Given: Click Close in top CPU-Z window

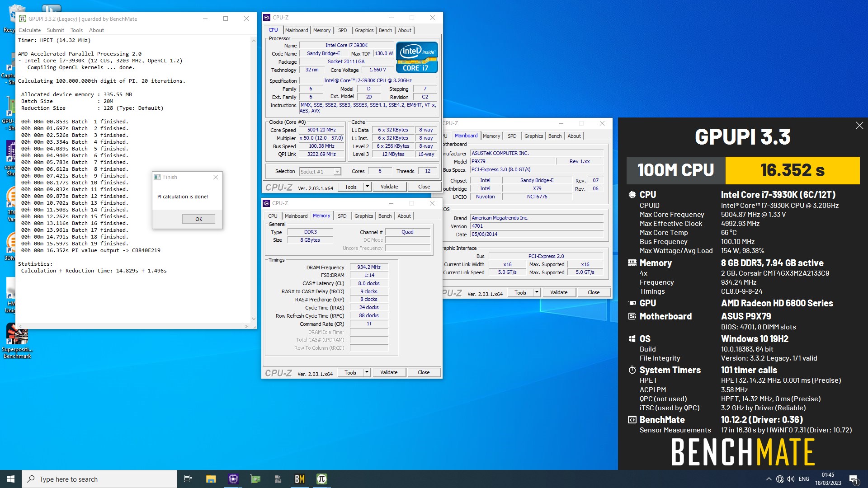Looking at the screenshot, I should 424,187.
